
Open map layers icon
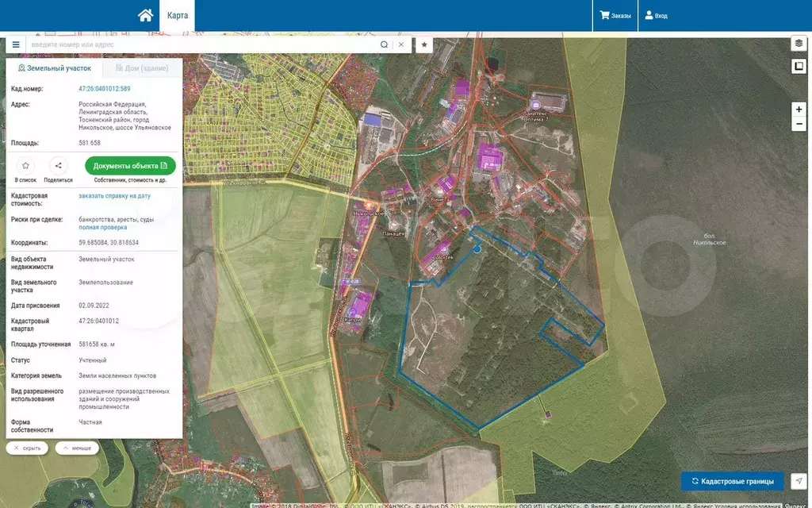pos(799,44)
